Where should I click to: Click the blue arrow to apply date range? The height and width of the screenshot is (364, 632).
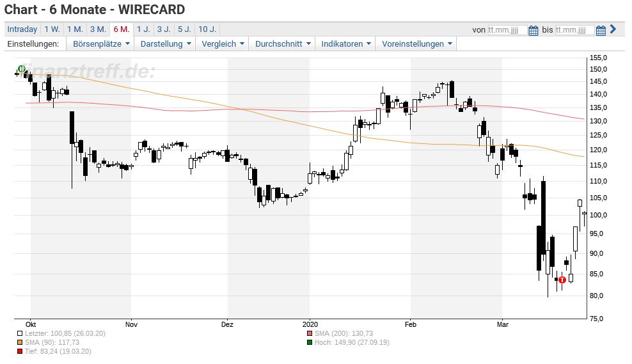[x=613, y=29]
